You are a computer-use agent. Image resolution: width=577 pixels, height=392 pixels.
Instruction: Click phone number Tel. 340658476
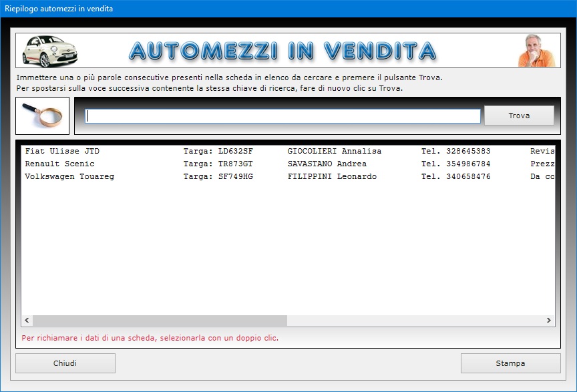click(455, 177)
